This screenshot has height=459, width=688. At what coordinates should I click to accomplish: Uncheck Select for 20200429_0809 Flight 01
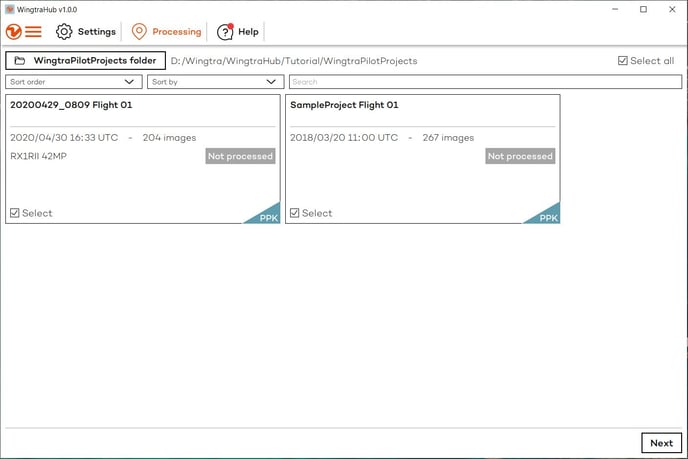click(x=15, y=213)
